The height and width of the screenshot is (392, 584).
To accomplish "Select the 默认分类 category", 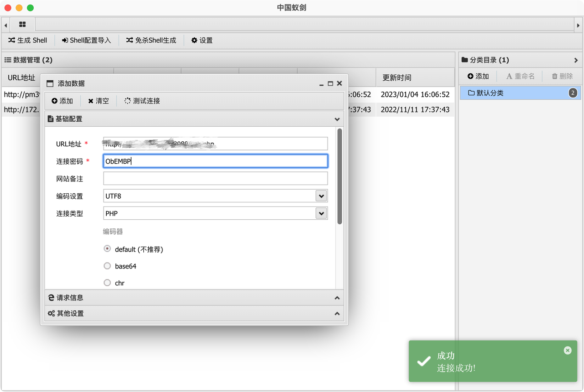I will pyautogui.click(x=520, y=93).
